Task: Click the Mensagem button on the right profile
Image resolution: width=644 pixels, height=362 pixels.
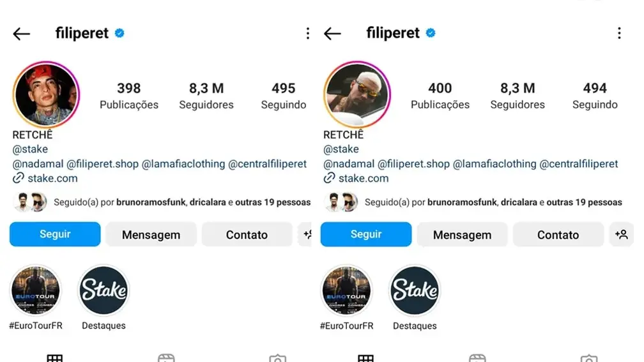Action: [x=462, y=234]
